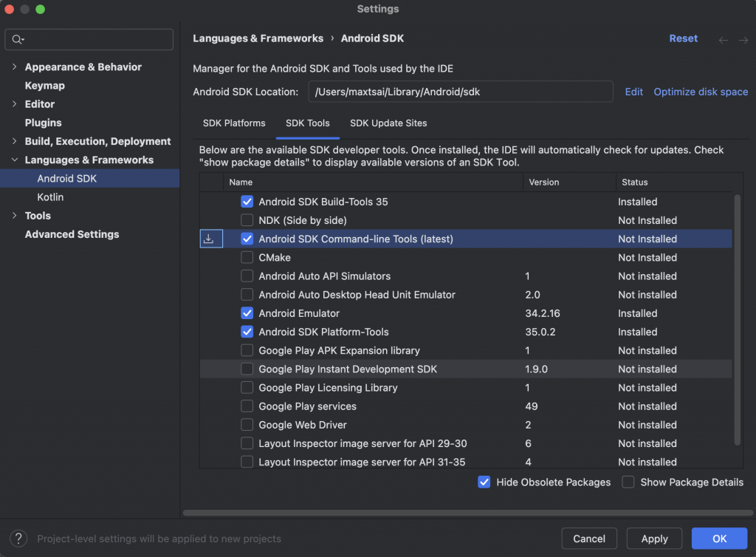Uncheck Android SDK Build-Tools 35
Screen dimensions: 756x557
(247, 202)
